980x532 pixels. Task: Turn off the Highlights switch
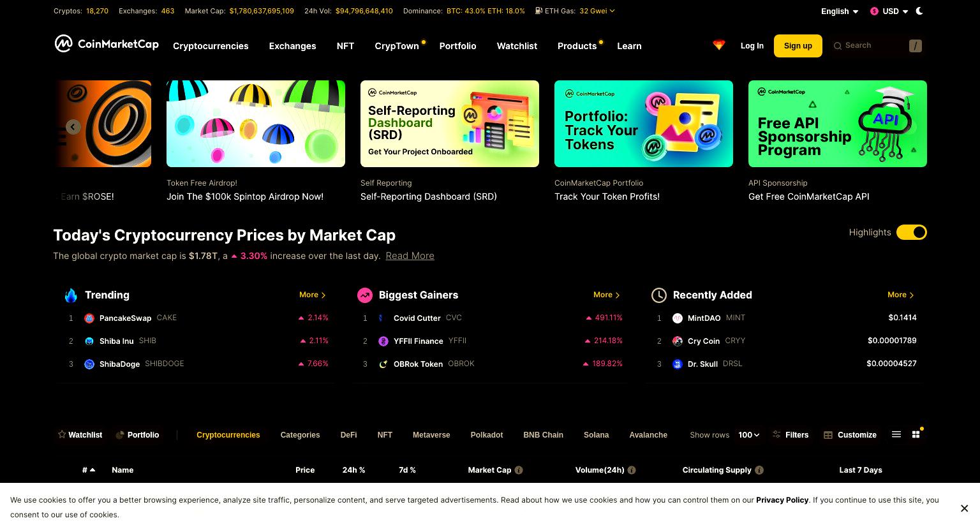pyautogui.click(x=912, y=232)
